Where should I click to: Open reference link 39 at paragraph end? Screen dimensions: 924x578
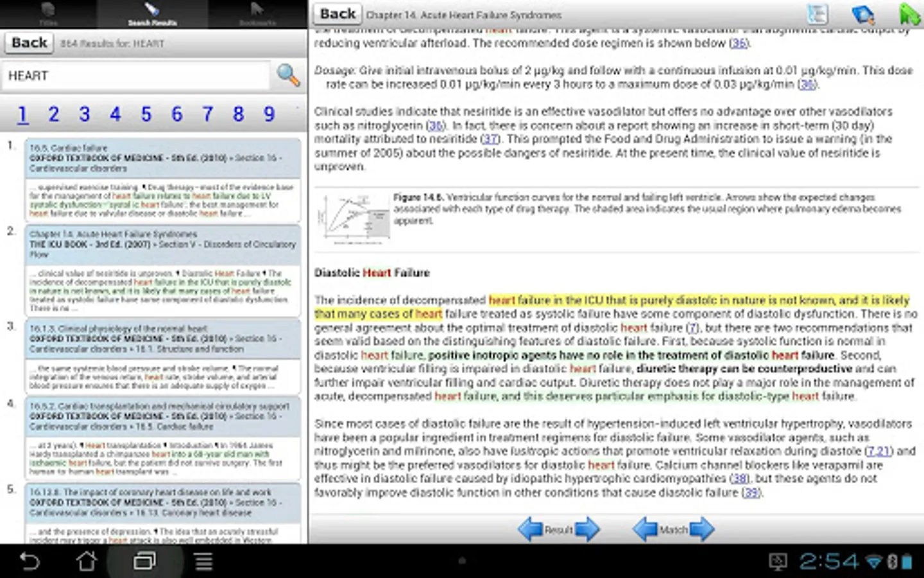(x=751, y=493)
